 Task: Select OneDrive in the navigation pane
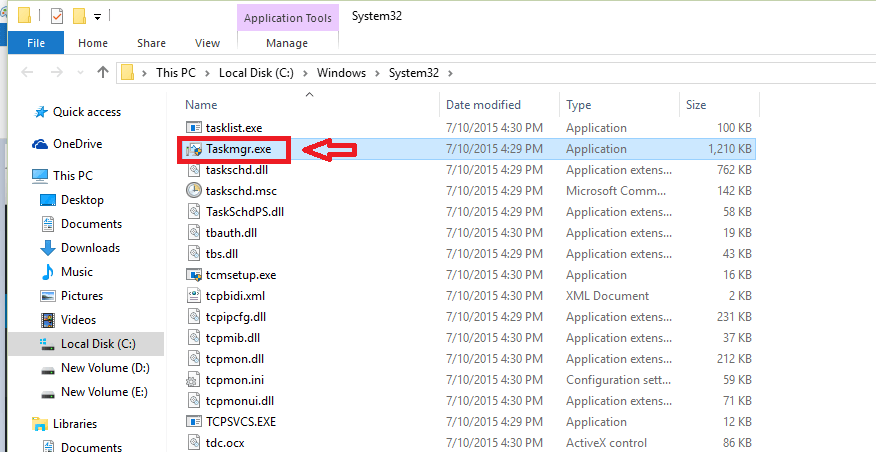coord(77,144)
